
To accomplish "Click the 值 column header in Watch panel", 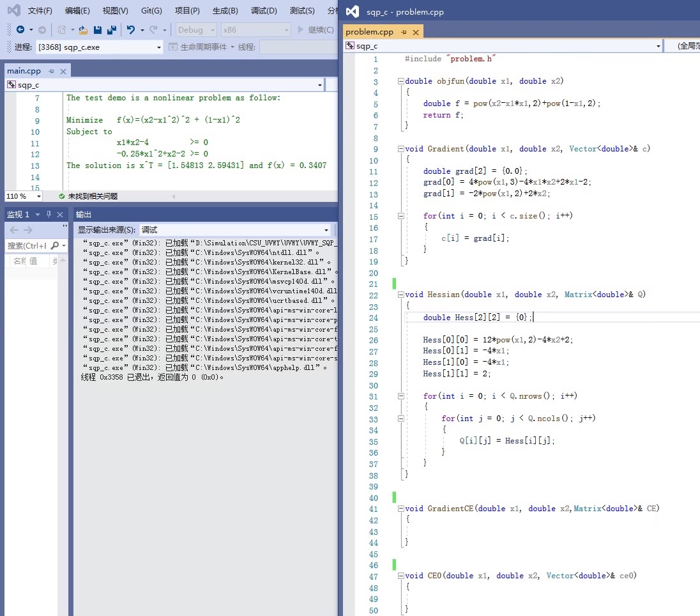I will 33,261.
